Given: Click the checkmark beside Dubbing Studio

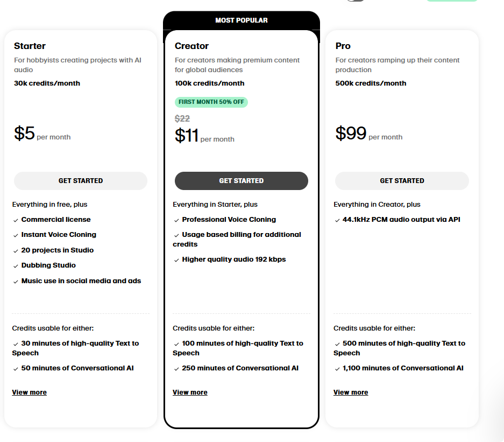Looking at the screenshot, I should click(x=16, y=266).
